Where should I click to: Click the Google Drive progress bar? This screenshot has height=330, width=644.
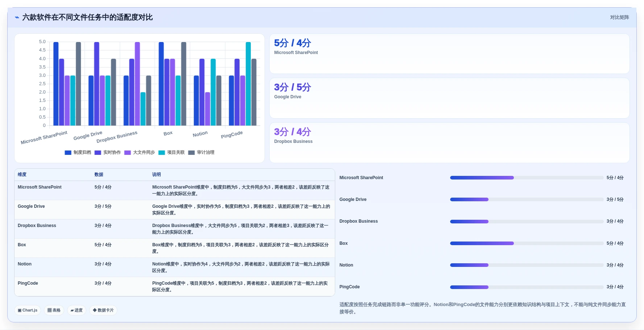(x=527, y=199)
